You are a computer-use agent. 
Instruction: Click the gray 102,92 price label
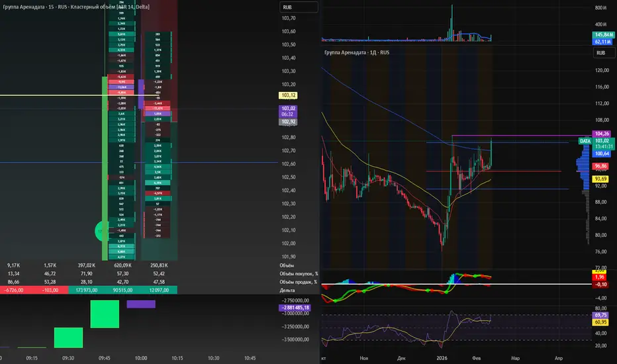[x=288, y=122]
